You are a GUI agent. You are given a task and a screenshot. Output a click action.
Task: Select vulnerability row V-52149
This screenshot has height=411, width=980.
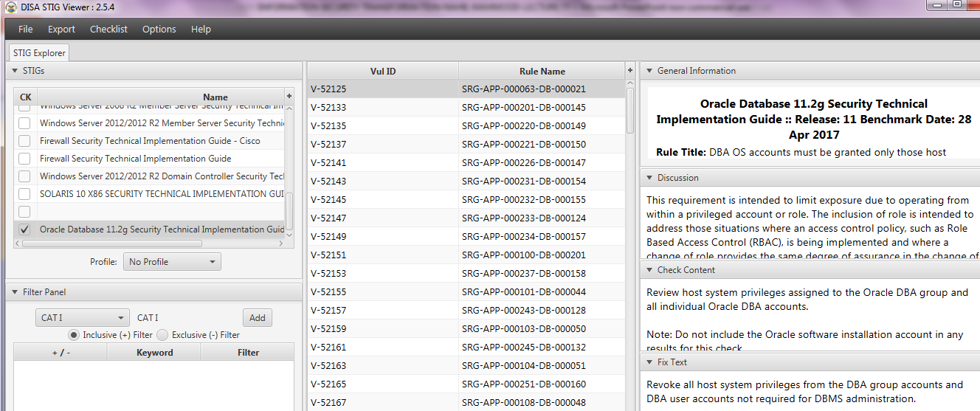(x=466, y=237)
